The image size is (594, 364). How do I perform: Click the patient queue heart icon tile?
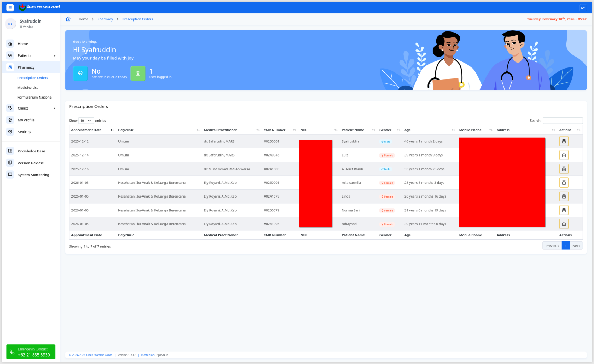point(80,74)
